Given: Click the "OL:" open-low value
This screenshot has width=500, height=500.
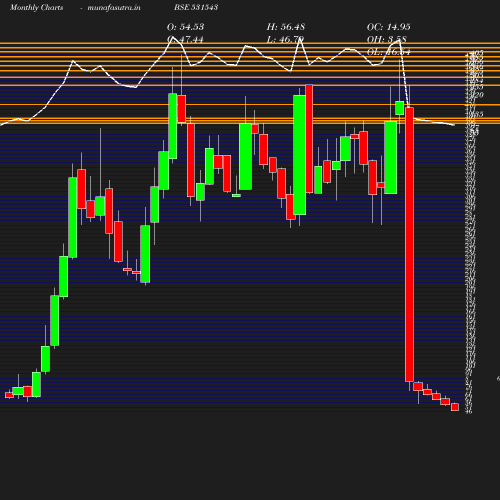Looking at the screenshot, I should tap(389, 52).
